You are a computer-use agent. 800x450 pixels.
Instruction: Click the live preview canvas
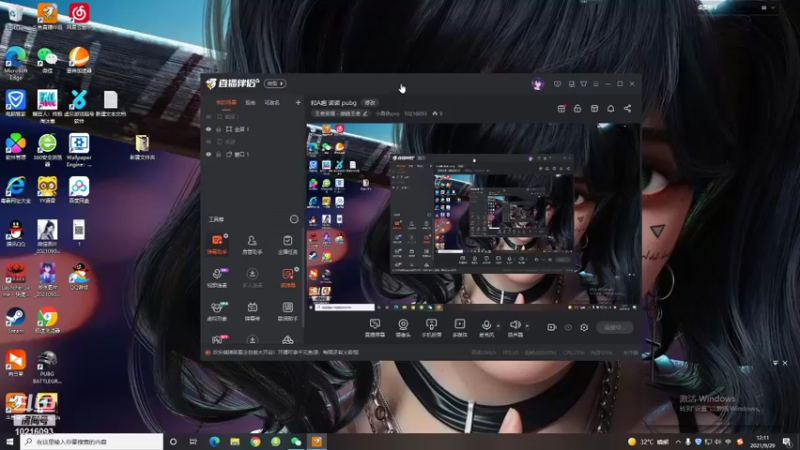(472, 216)
